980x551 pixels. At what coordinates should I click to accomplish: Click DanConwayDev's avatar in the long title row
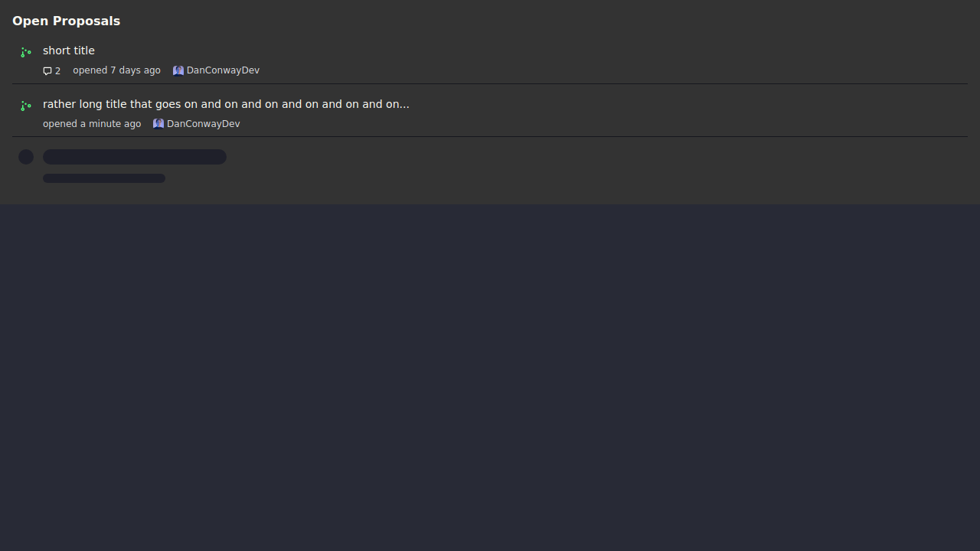(x=158, y=124)
